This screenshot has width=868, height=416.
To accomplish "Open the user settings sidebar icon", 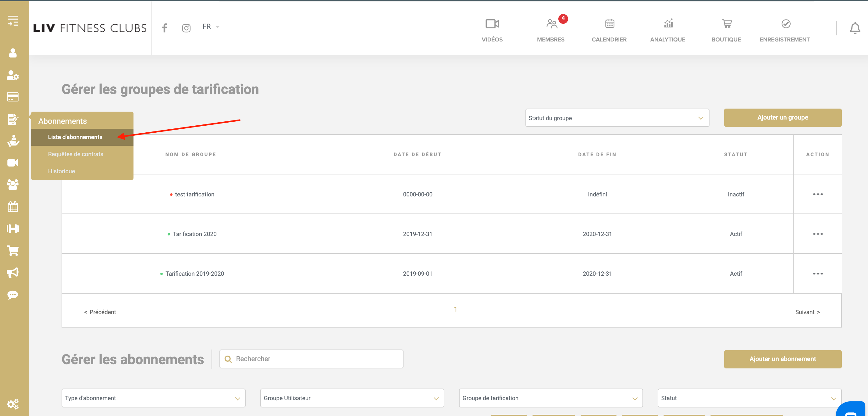I will tap(13, 75).
